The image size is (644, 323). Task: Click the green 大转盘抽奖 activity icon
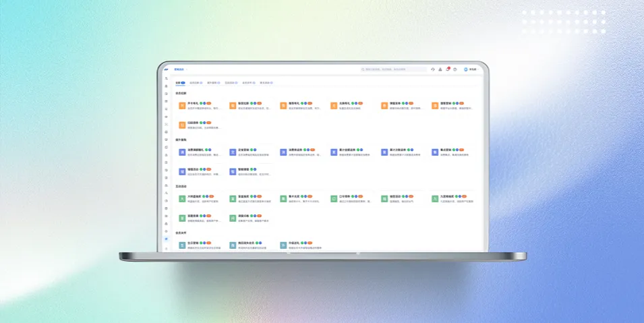click(x=182, y=199)
